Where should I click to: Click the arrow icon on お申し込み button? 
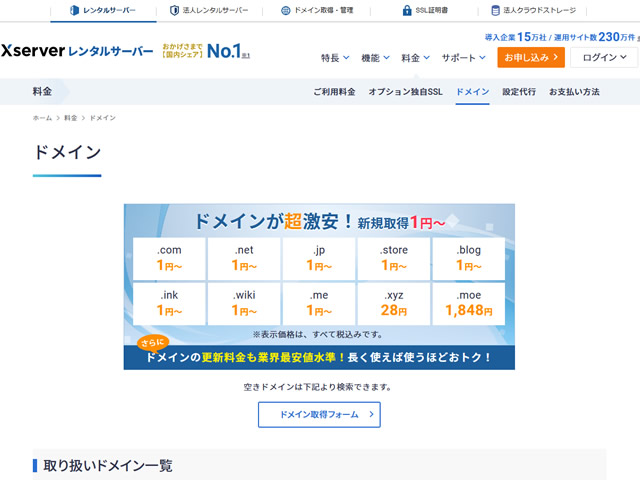click(x=556, y=57)
